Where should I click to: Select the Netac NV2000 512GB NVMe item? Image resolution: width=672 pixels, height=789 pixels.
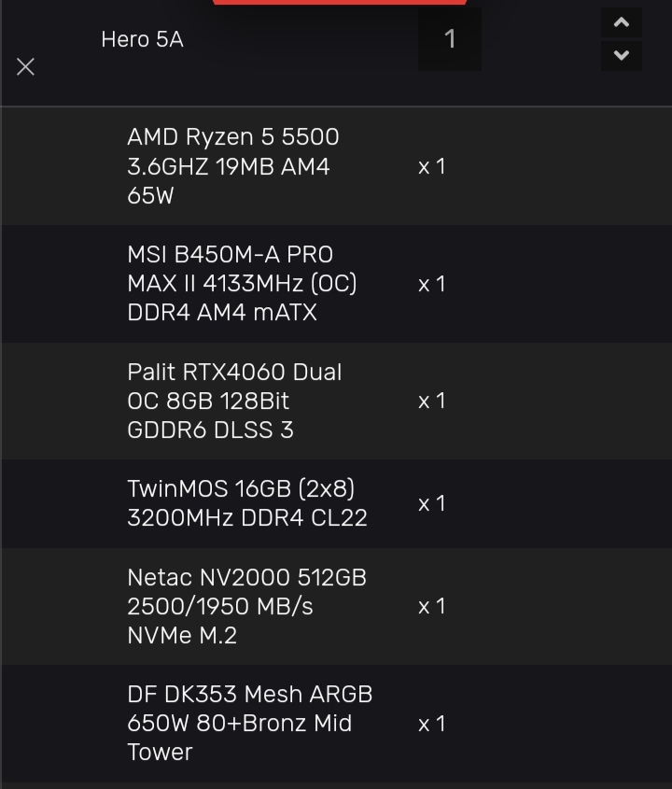coord(246,606)
